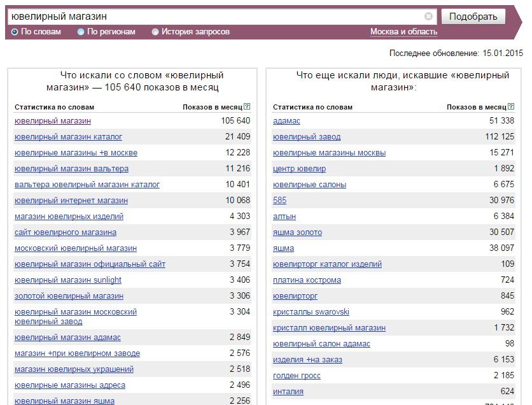This screenshot has height=405, width=532.
Task: Open the 'ювелирный магазин каталог' link
Action: (x=68, y=137)
